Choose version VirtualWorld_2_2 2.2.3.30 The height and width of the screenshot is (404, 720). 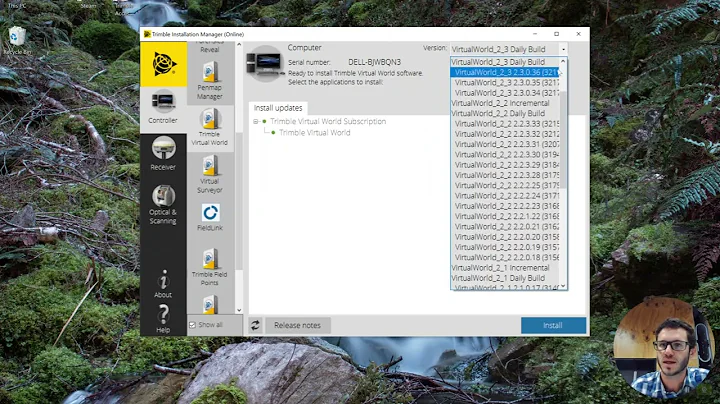pyautogui.click(x=505, y=154)
